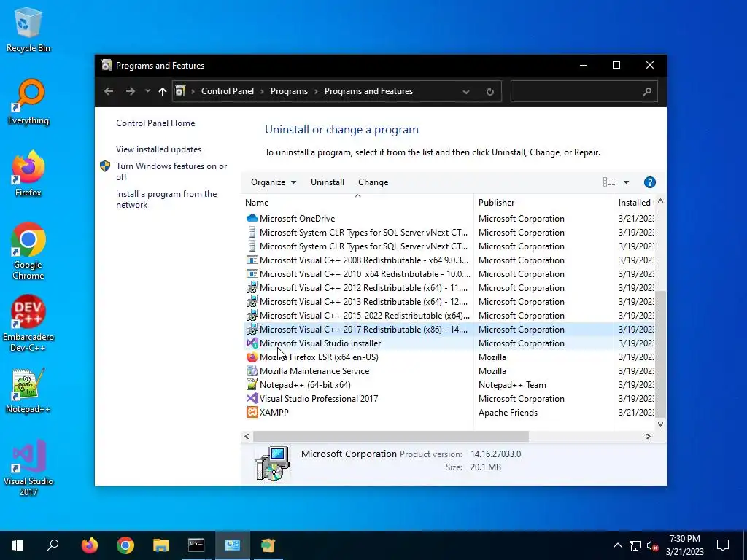Click the Visual Studio Professional 2017 icon

pos(252,399)
